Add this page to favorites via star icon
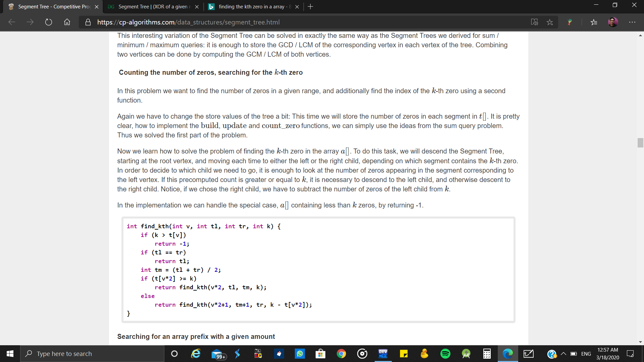The width and height of the screenshot is (644, 362). click(550, 22)
